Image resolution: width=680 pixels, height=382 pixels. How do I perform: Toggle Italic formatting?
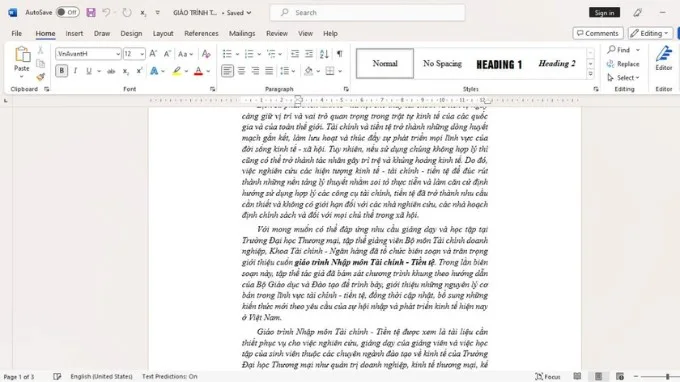point(75,71)
